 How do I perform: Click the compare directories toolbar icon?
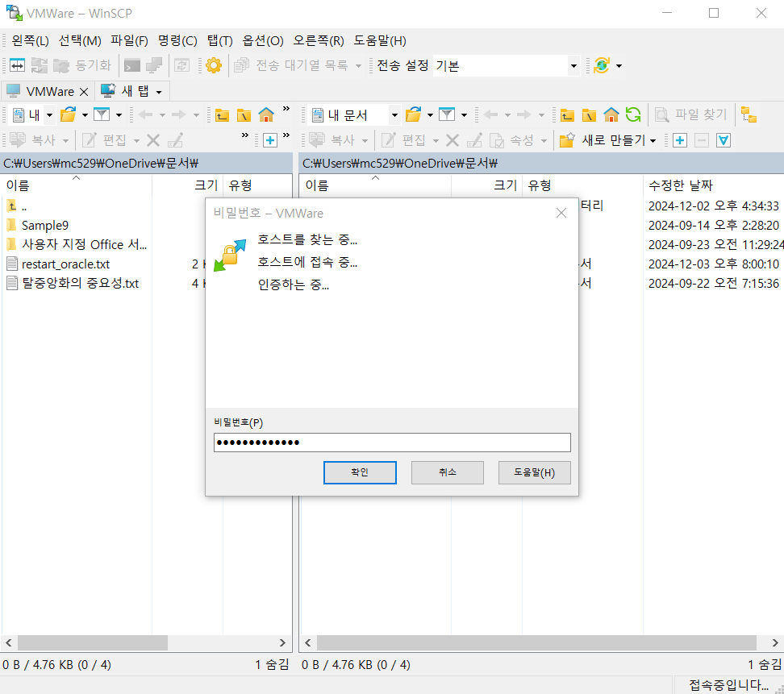click(x=17, y=65)
